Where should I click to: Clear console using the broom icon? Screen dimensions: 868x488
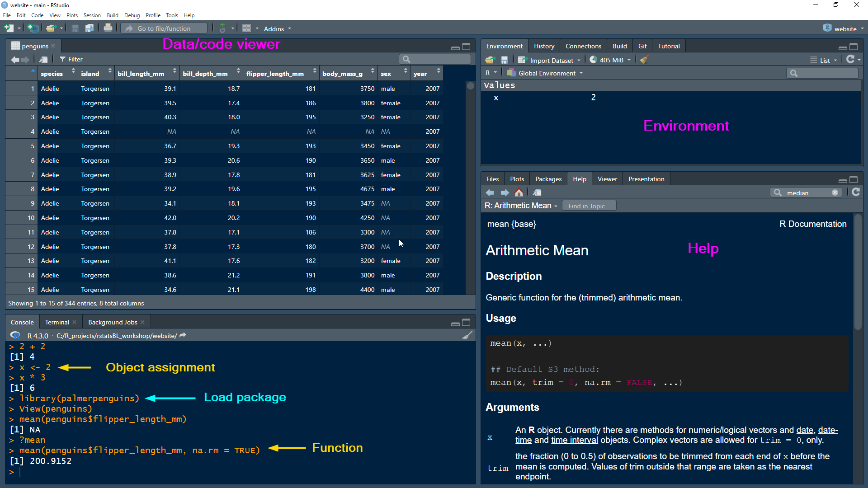pyautogui.click(x=467, y=335)
